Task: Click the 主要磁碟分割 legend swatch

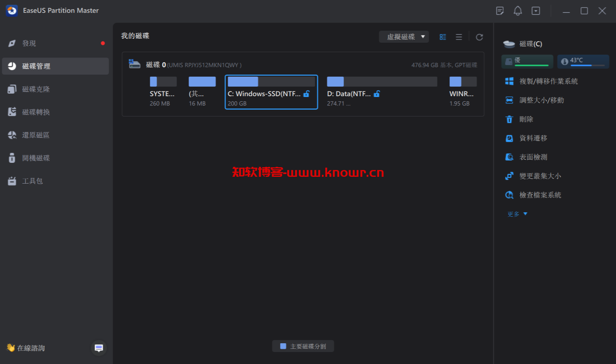Action: pyautogui.click(x=283, y=346)
